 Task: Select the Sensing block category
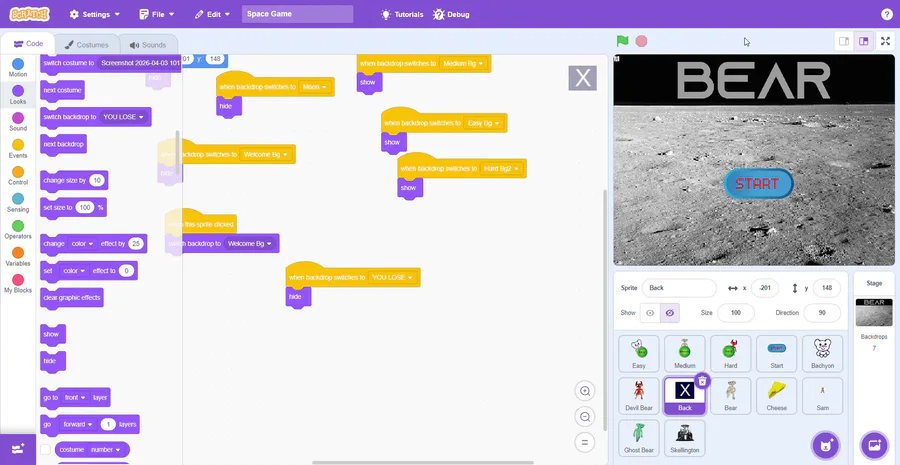(x=18, y=203)
